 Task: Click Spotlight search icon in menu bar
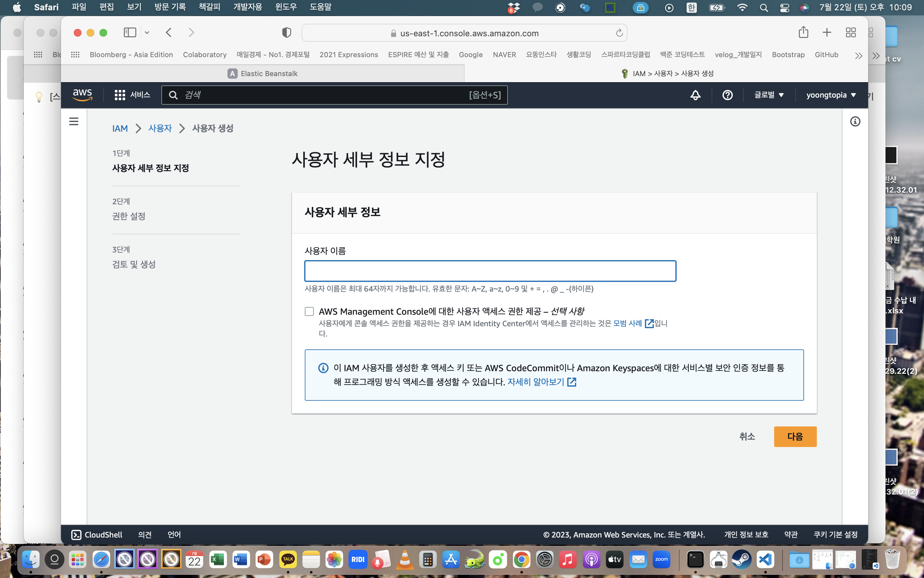pos(764,8)
